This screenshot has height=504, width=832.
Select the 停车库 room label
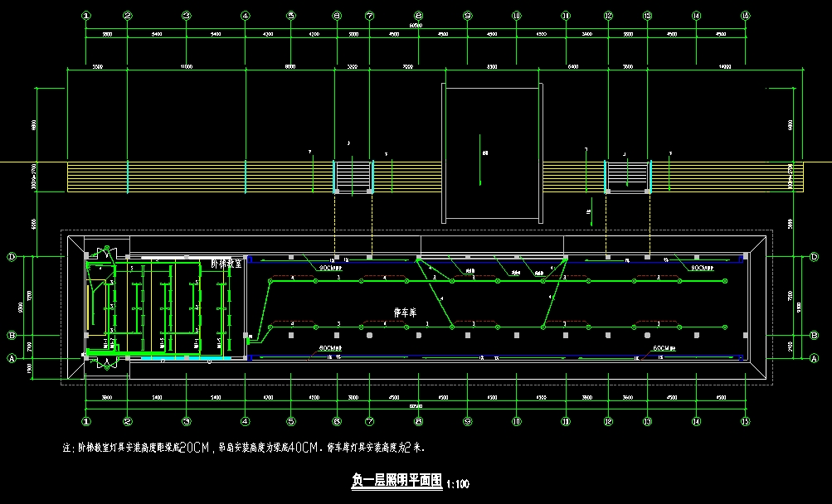pyautogui.click(x=403, y=312)
